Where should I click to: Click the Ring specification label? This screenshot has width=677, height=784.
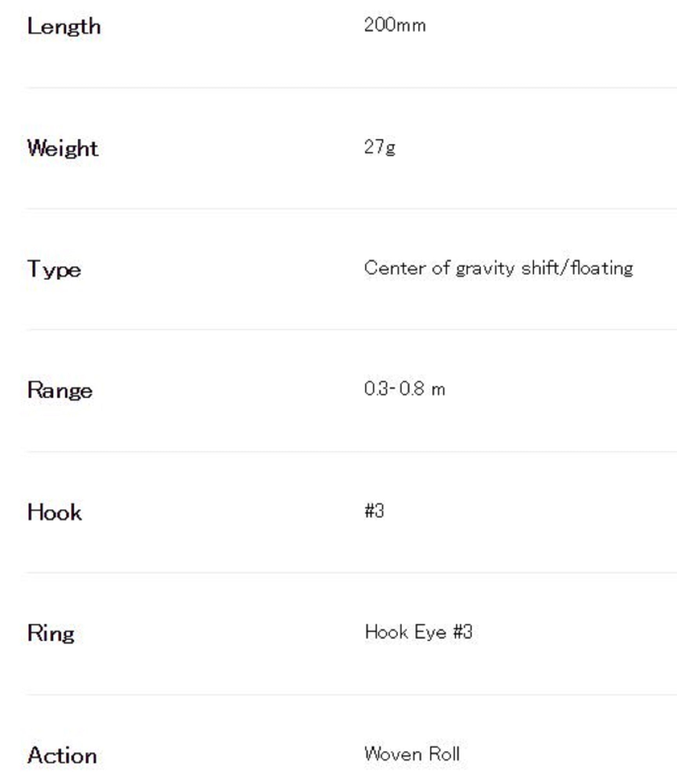(51, 633)
